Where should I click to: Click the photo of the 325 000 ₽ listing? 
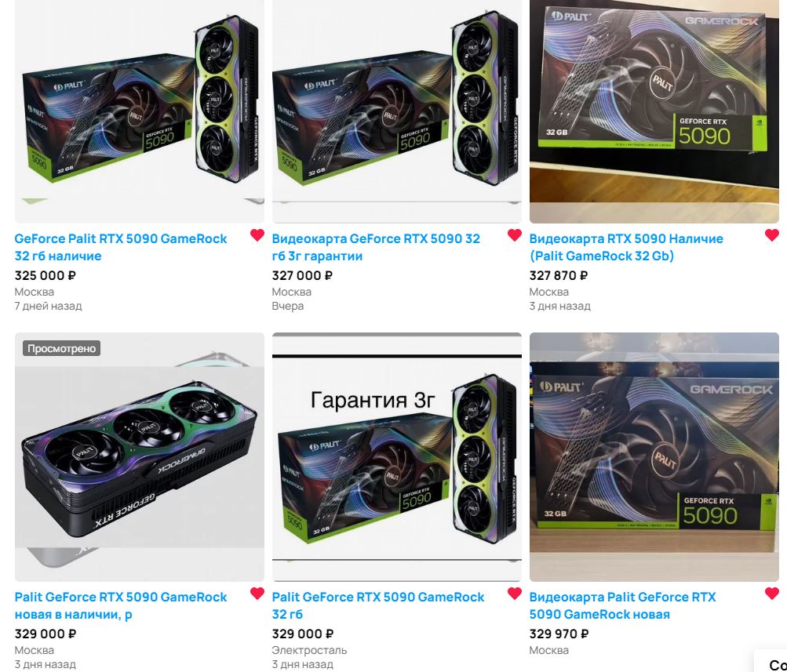point(140,111)
